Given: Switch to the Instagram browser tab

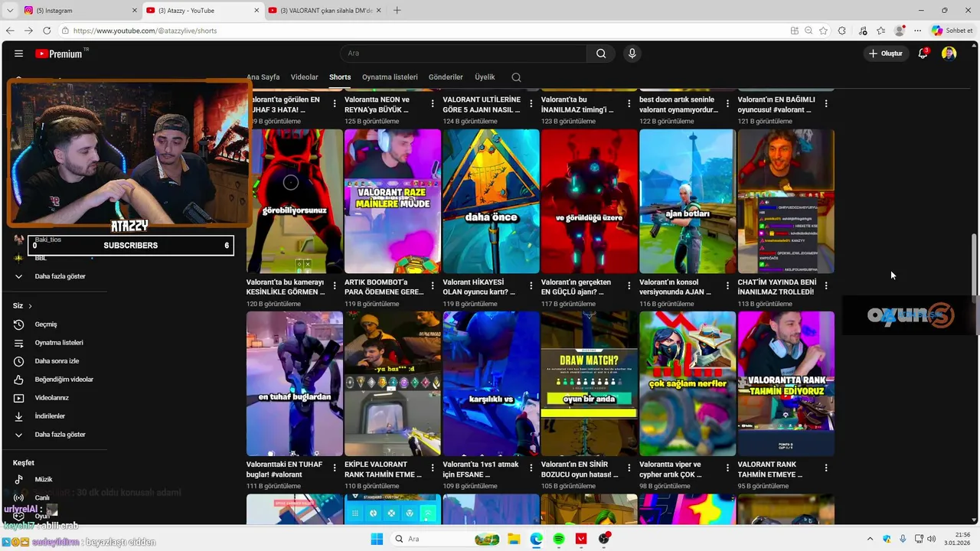Looking at the screenshot, I should tap(80, 11).
